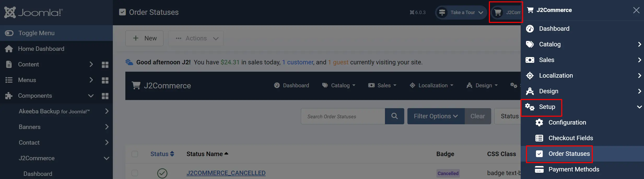The image size is (644, 179).
Task: Open Catalog menu in J2Commerce navbar
Action: (339, 85)
